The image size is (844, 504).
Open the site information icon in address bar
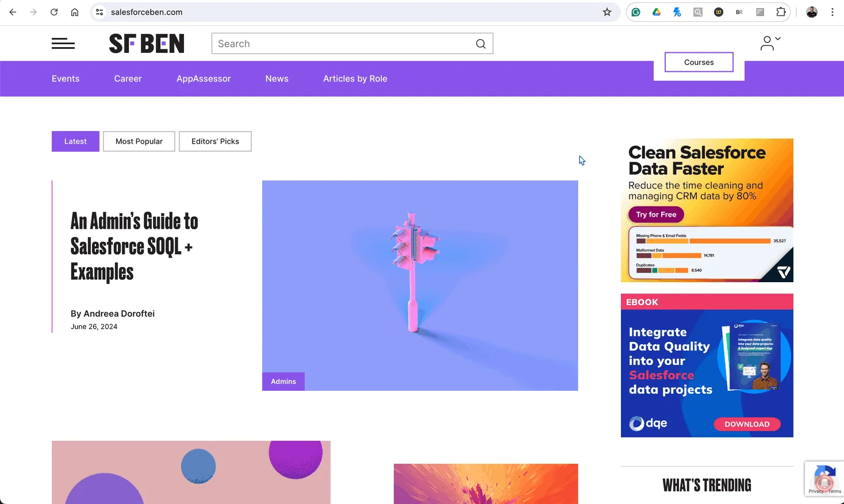click(x=99, y=12)
